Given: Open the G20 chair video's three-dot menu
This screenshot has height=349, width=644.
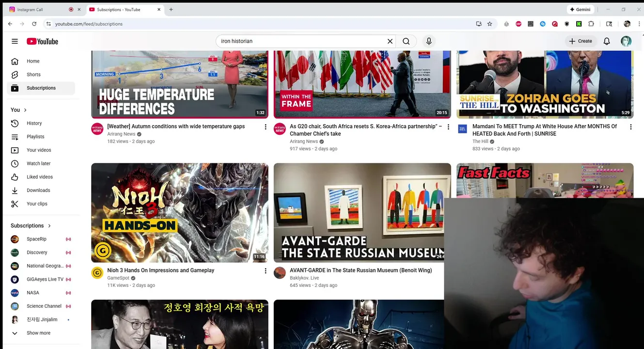Looking at the screenshot, I should (x=448, y=127).
